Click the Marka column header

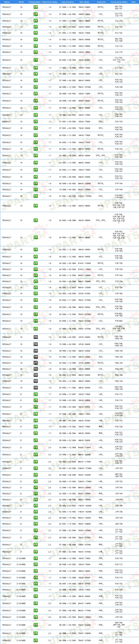point(7,2)
